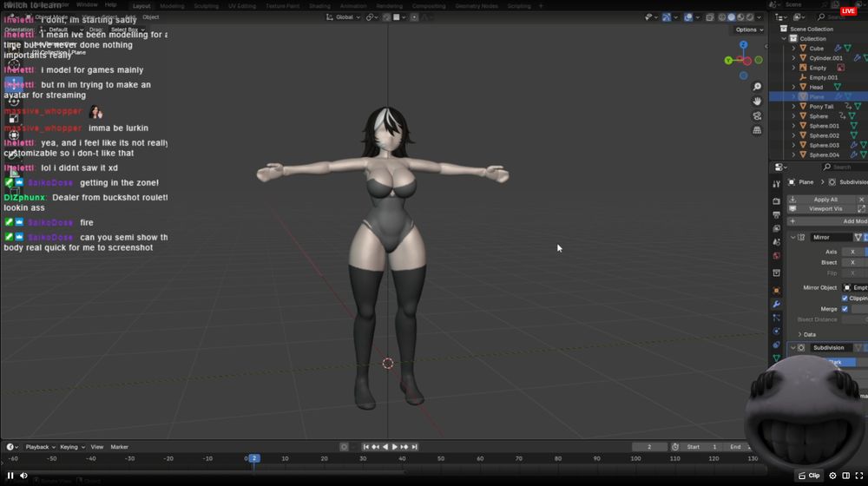Select solid viewport shading mode

[731, 17]
